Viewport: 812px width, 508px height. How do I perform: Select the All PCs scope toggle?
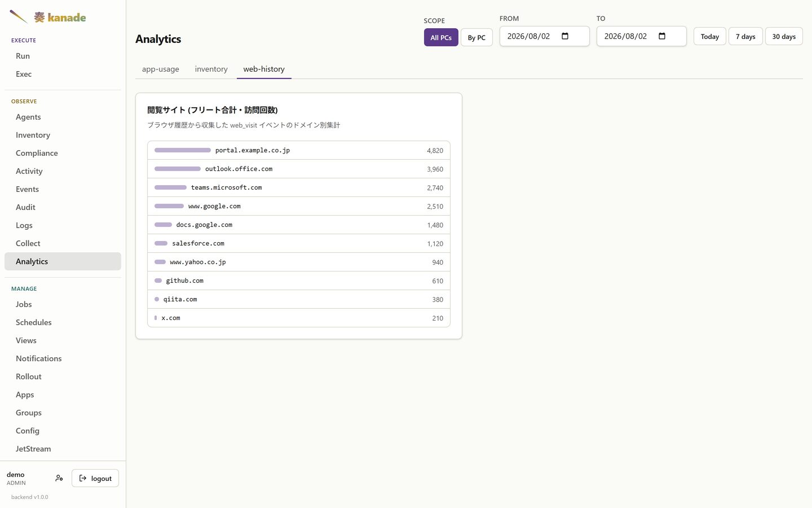coord(441,37)
